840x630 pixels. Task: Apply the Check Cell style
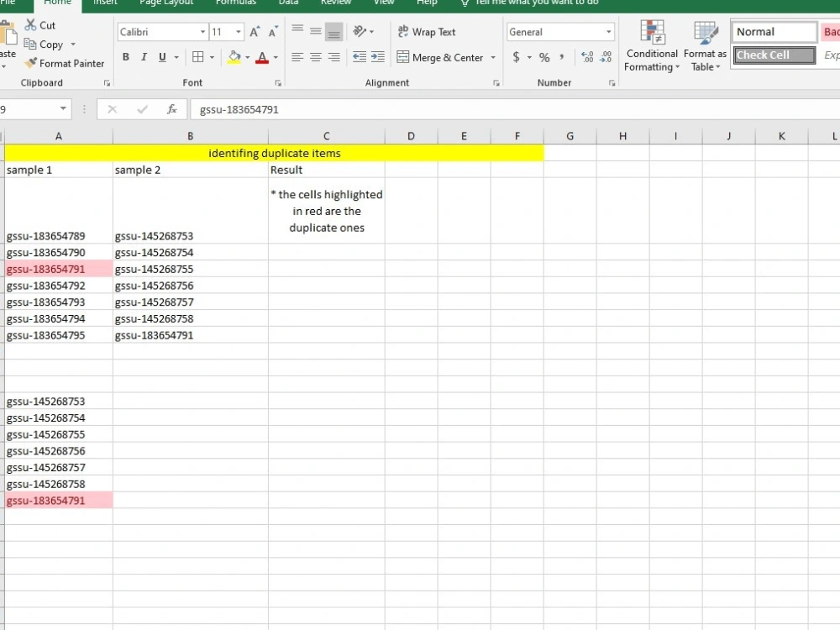(774, 55)
